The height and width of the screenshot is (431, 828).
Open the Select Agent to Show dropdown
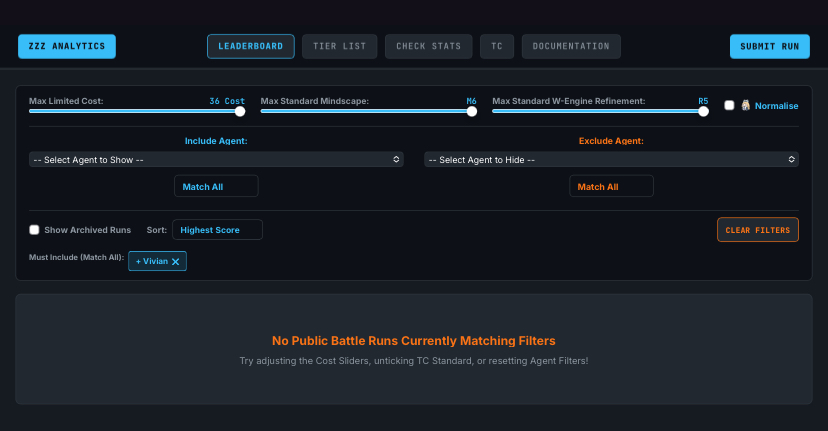[216, 160]
